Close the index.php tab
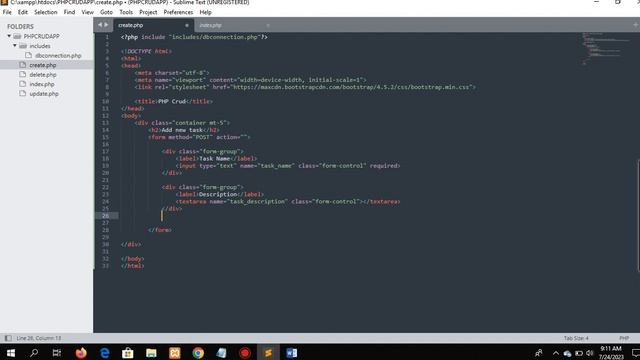 click(x=268, y=25)
